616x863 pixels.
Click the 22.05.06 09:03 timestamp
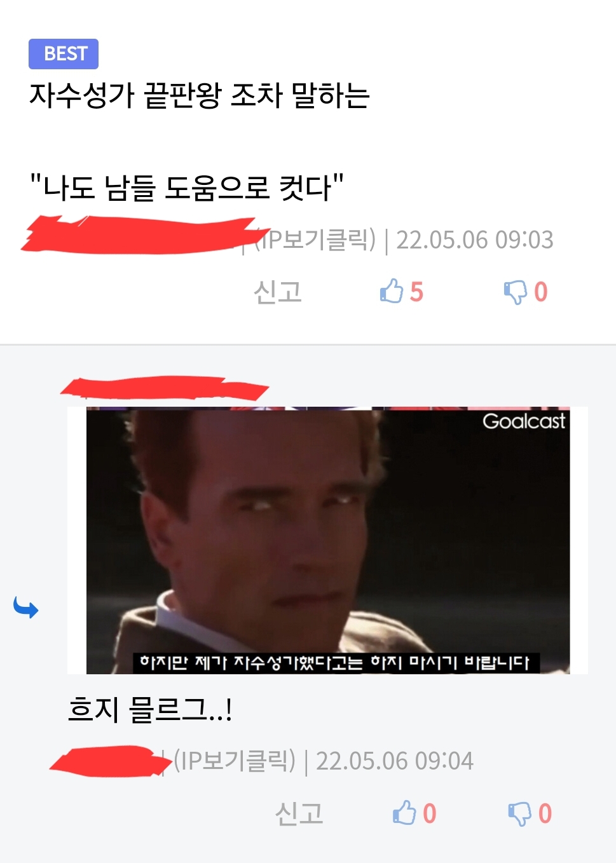click(475, 240)
